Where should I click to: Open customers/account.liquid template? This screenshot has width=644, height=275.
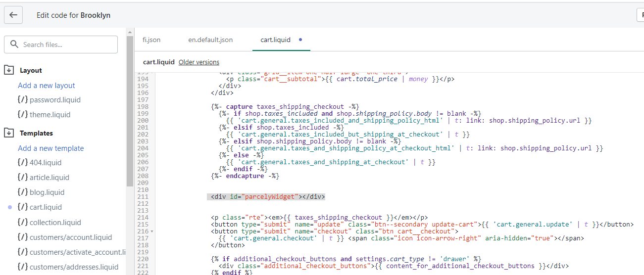click(x=71, y=237)
